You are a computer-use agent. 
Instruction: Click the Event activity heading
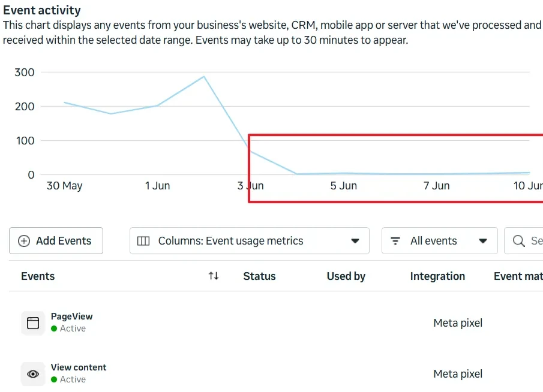tap(42, 10)
